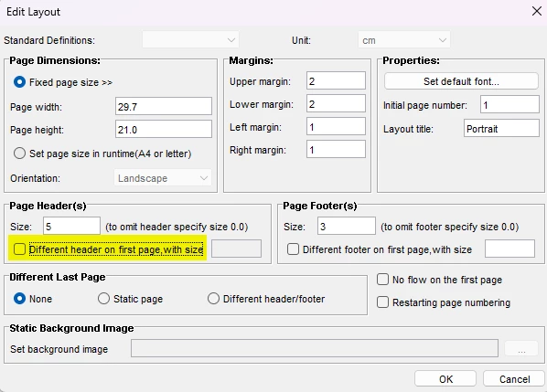Check No flow on the first page
Viewport: 547px width, 392px height.
point(382,280)
